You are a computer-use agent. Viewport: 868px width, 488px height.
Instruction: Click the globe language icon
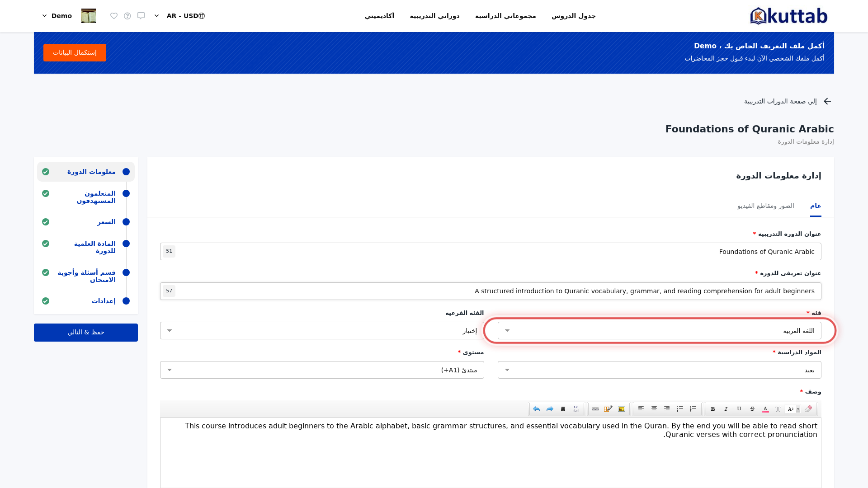202,16
